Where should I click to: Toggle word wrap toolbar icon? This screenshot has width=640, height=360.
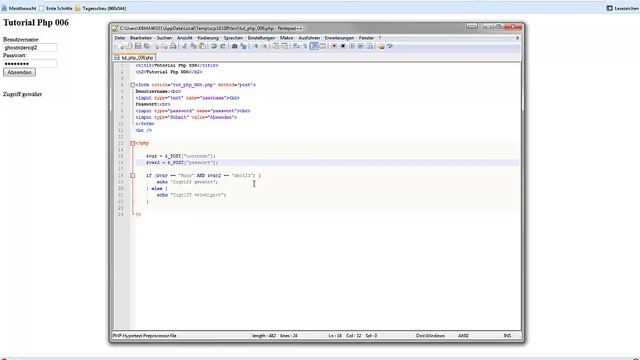[296, 46]
